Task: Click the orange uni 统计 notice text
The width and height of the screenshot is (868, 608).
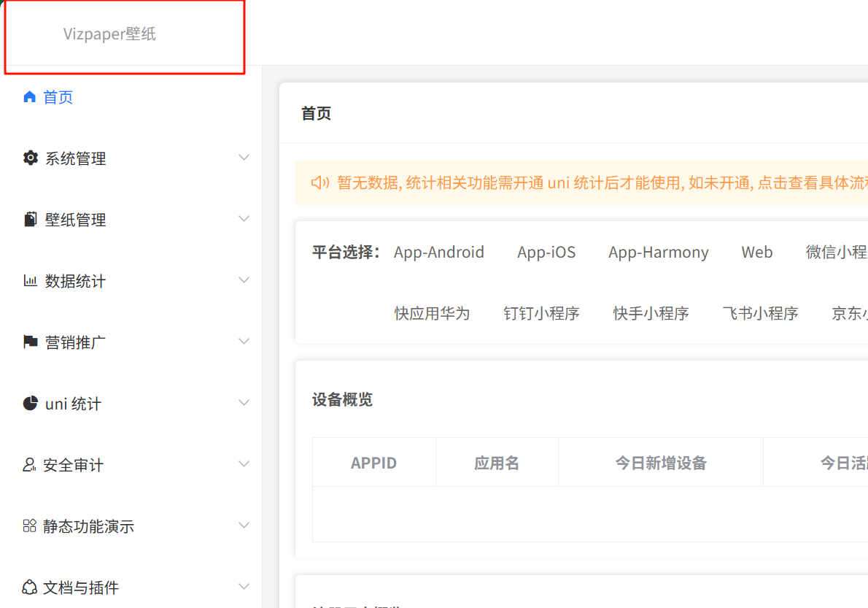Action: (602, 182)
